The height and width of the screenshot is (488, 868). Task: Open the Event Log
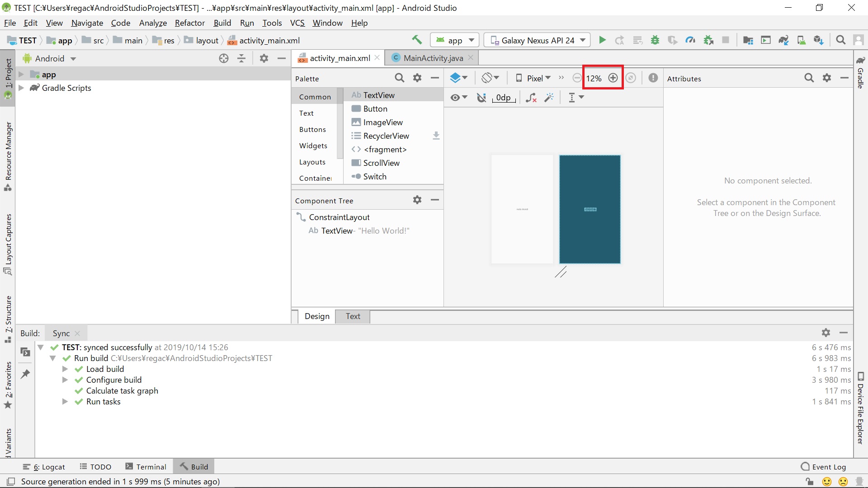(x=823, y=466)
